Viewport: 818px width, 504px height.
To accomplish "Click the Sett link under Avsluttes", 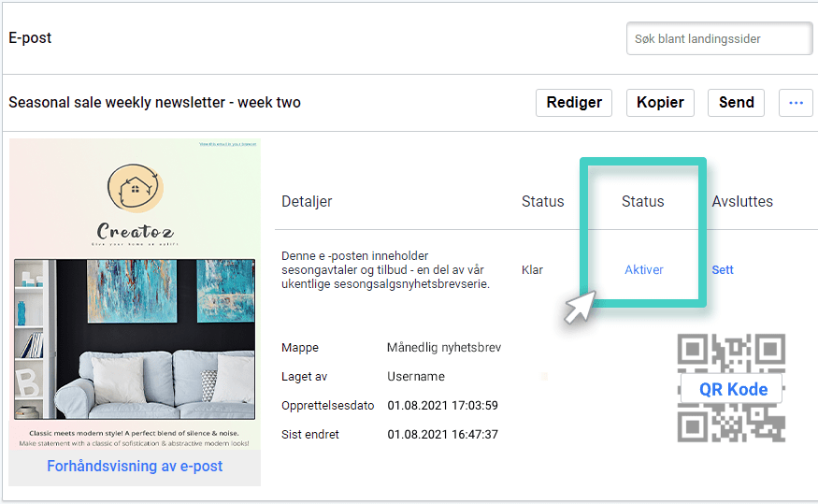I will pyautogui.click(x=723, y=269).
